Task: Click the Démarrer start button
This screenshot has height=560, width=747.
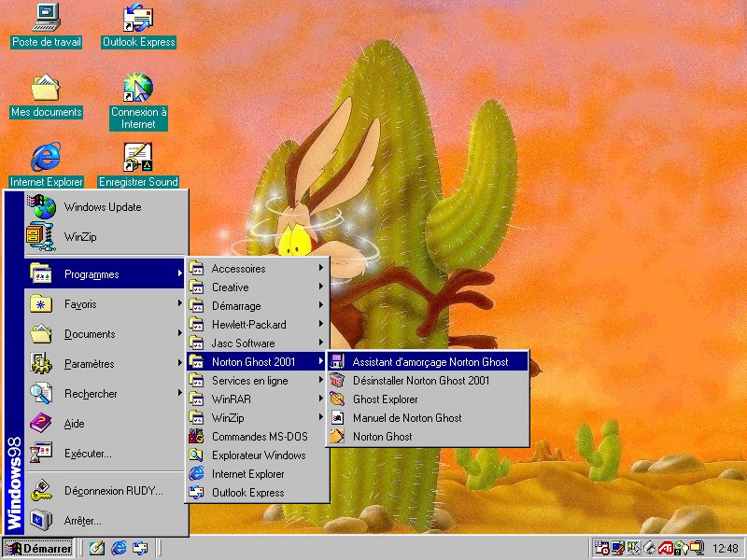Action: (x=38, y=548)
